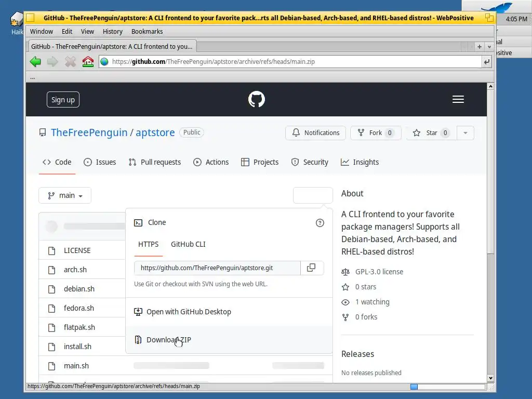This screenshot has width=532, height=399.
Task: Open the Window menu
Action: 42,32
